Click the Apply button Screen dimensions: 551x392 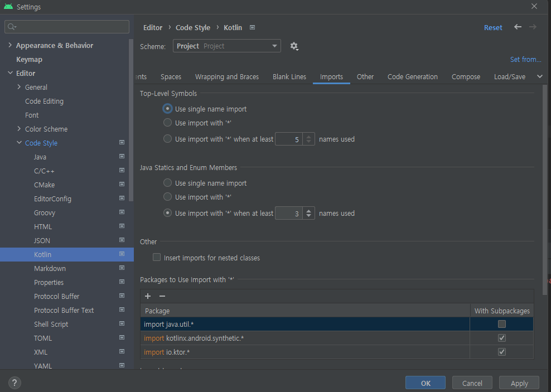click(519, 383)
